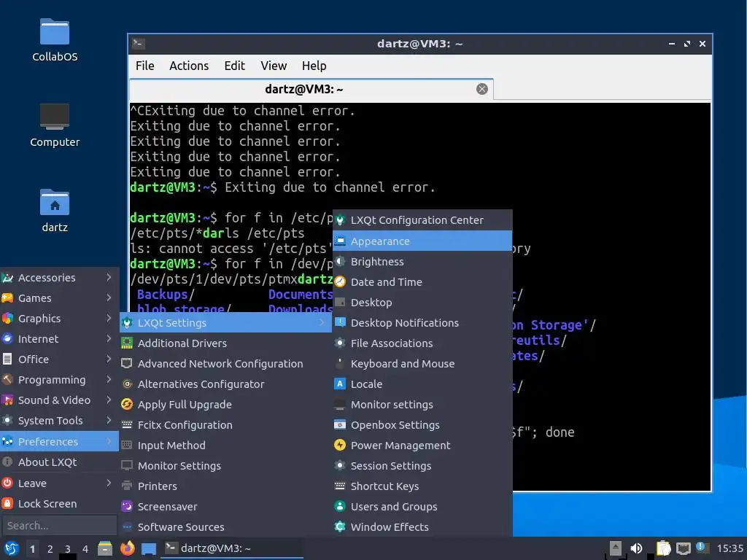Viewport: 747px width, 560px height.
Task: Open Desktop settings entry
Action: point(422,303)
